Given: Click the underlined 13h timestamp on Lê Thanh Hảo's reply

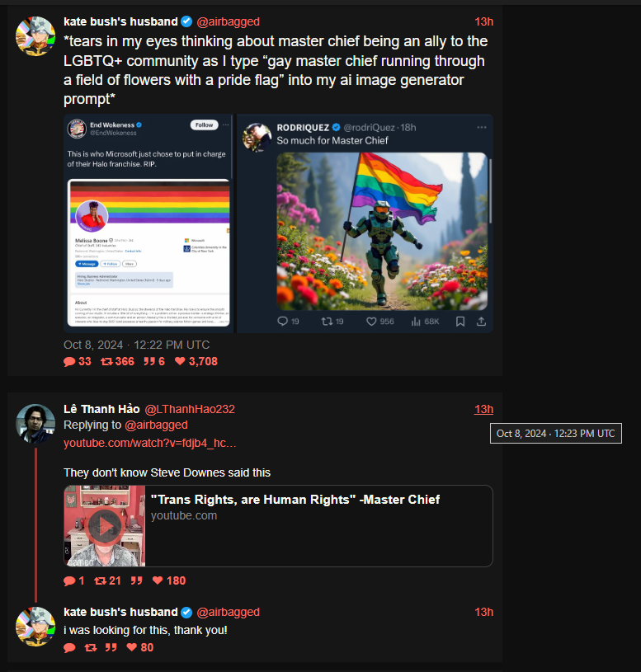Looking at the screenshot, I should click(x=483, y=409).
